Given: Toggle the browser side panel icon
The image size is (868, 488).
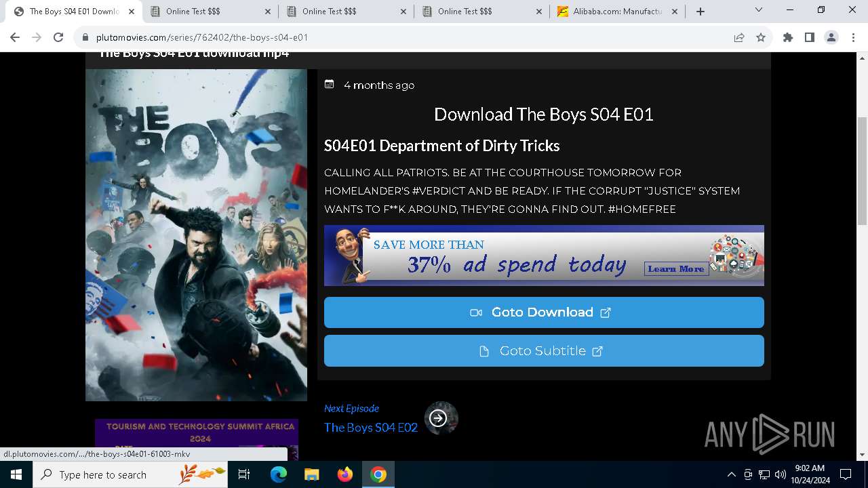Looking at the screenshot, I should coord(810,37).
